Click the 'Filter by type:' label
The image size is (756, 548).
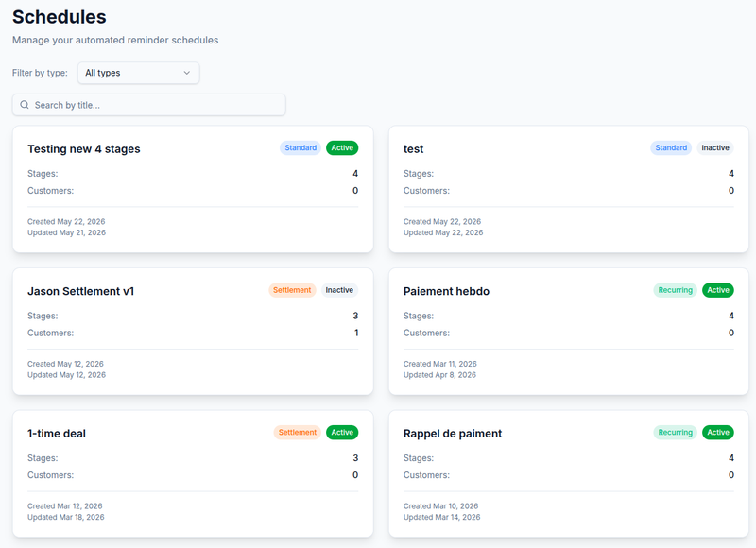(x=40, y=73)
